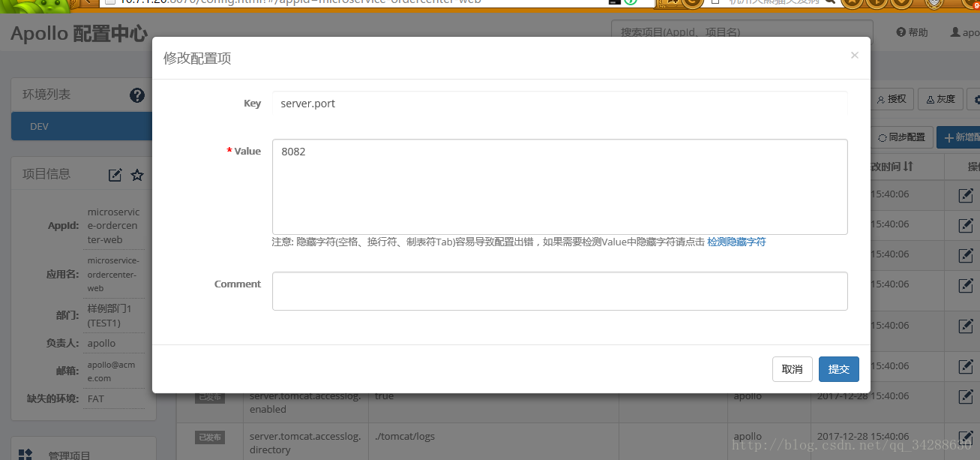The width and height of the screenshot is (980, 460).
Task: Click the 管理项目 entry
Action: (x=70, y=455)
